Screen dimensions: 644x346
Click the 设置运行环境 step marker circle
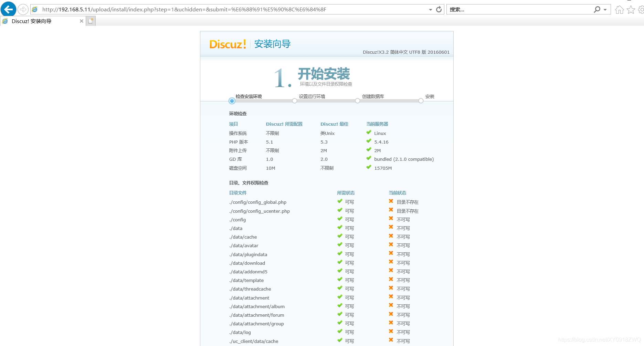(295, 101)
